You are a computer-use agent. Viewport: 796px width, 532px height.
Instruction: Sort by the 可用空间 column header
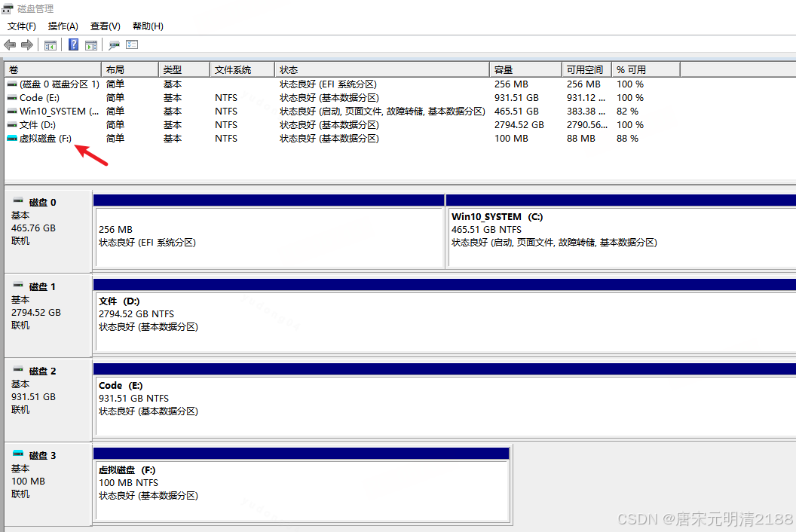(587, 69)
